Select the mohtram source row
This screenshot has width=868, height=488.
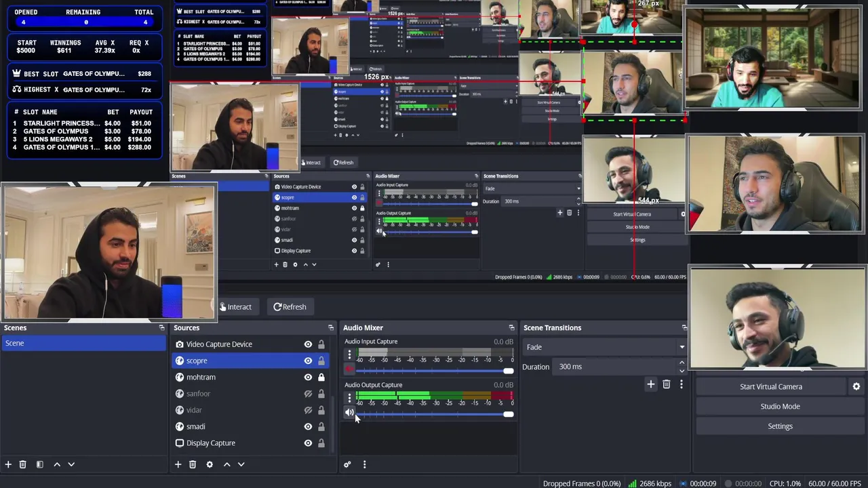tap(250, 377)
